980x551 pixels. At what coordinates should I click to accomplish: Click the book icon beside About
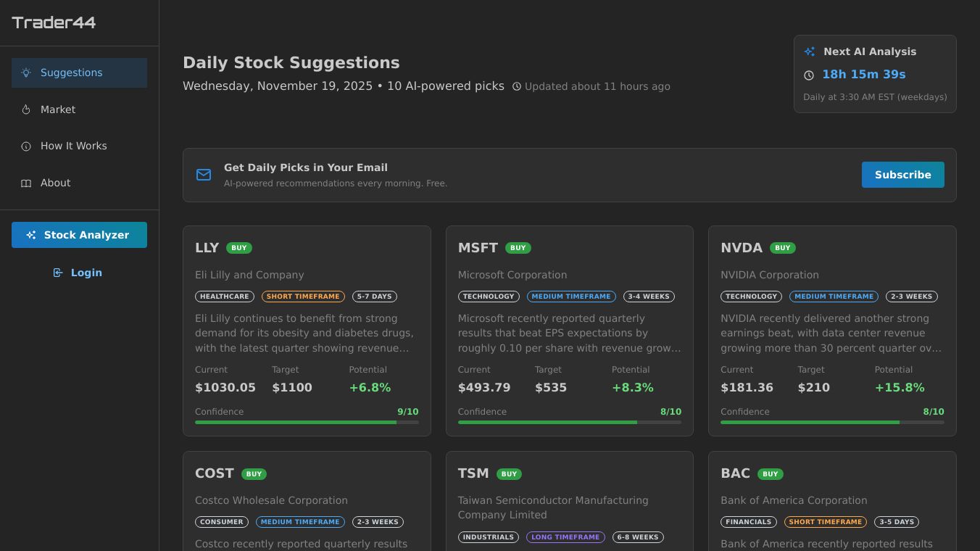(x=26, y=183)
